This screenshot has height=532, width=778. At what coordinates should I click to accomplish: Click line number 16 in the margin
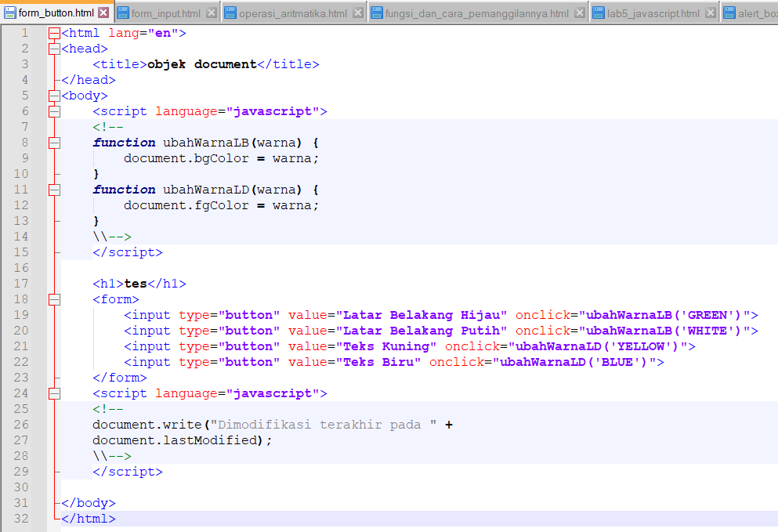click(x=21, y=268)
